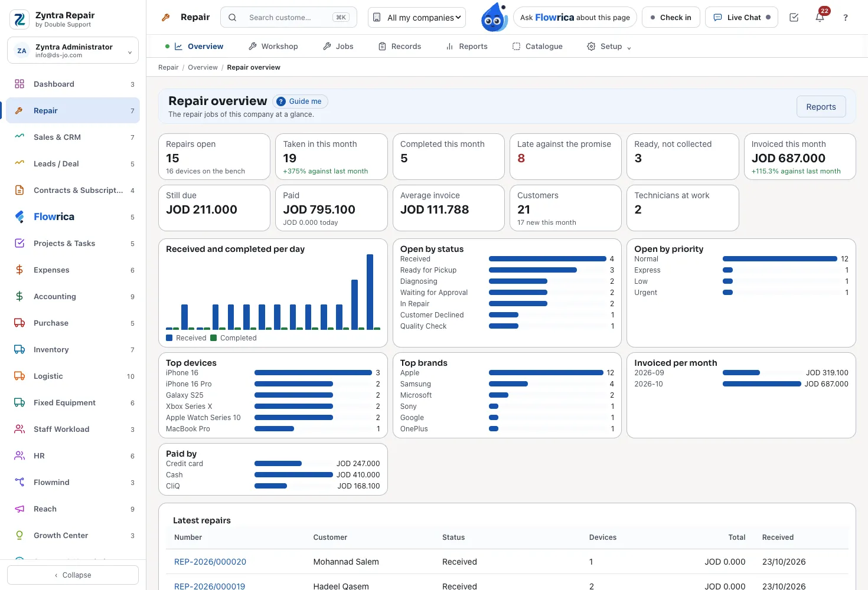Screen dimensions: 868x590
Task: Open Leads / Deal sidebar icon
Action: (19, 163)
